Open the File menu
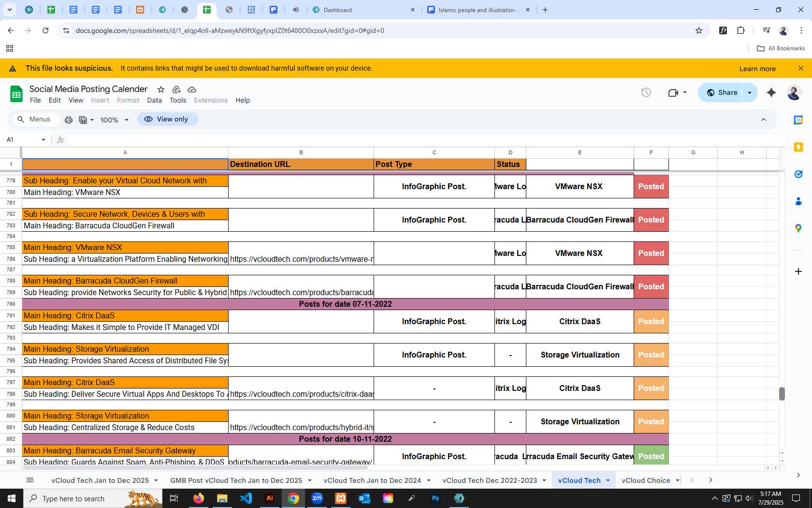Screen dimensions: 812x508 click(35, 100)
